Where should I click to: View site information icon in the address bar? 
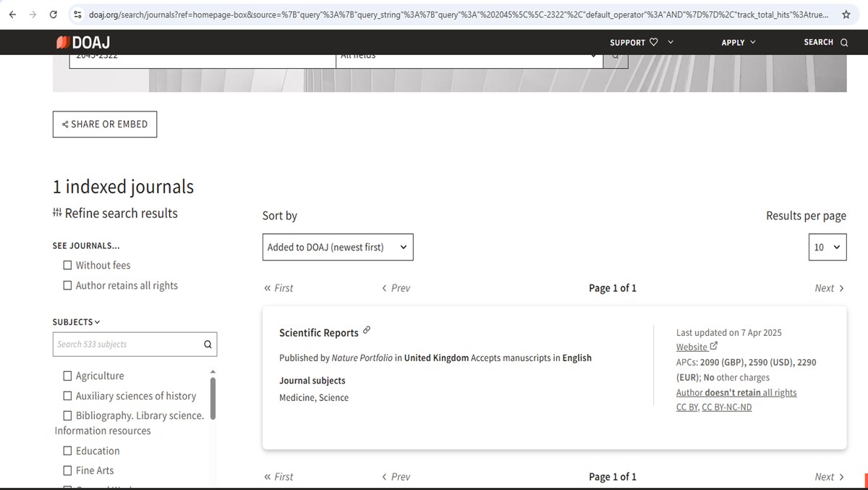[x=78, y=14]
